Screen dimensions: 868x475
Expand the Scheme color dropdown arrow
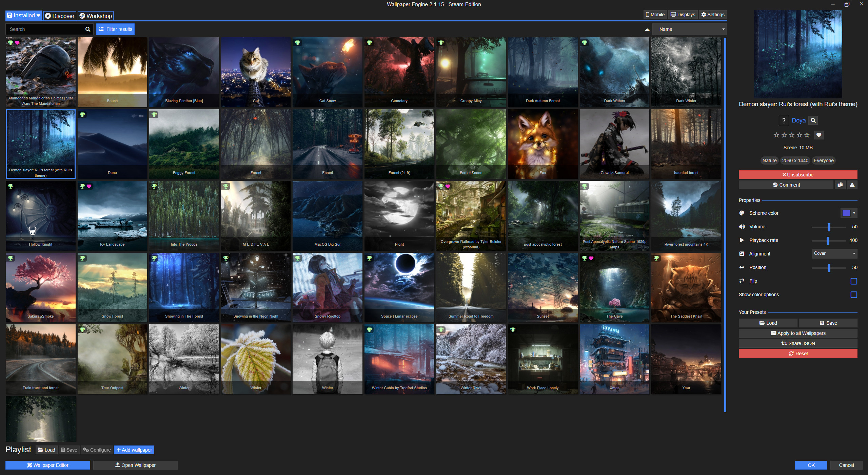(x=854, y=213)
